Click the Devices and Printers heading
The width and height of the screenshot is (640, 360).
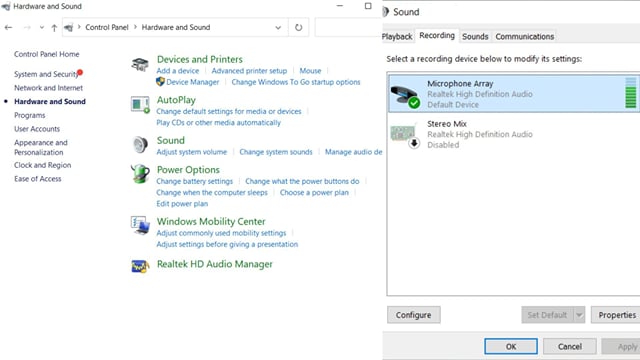[x=200, y=59]
